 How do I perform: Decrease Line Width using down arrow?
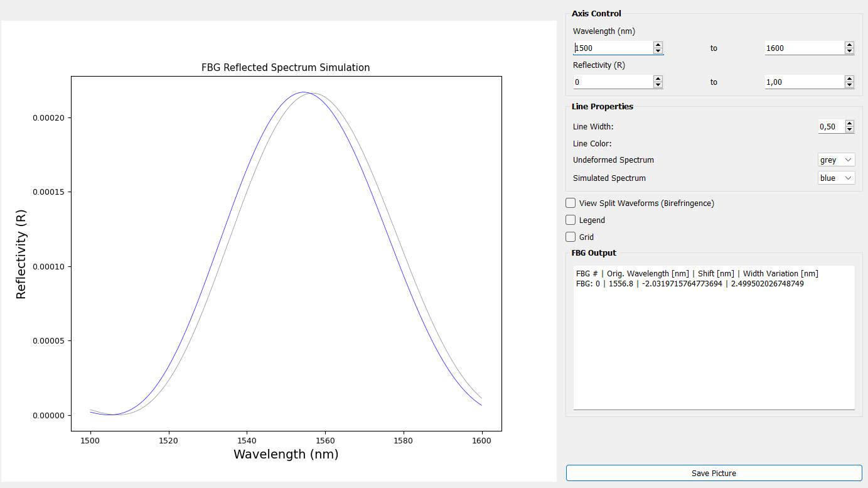coord(849,129)
